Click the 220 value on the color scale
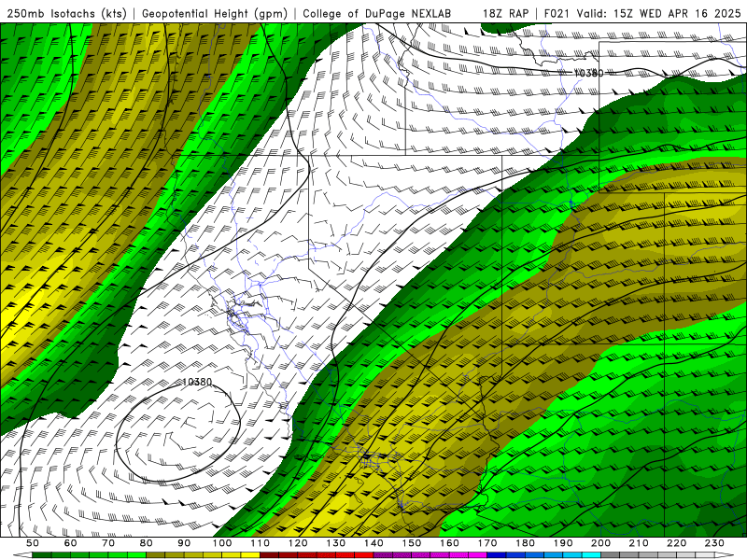Screen dimensions: 747x560 (676, 543)
